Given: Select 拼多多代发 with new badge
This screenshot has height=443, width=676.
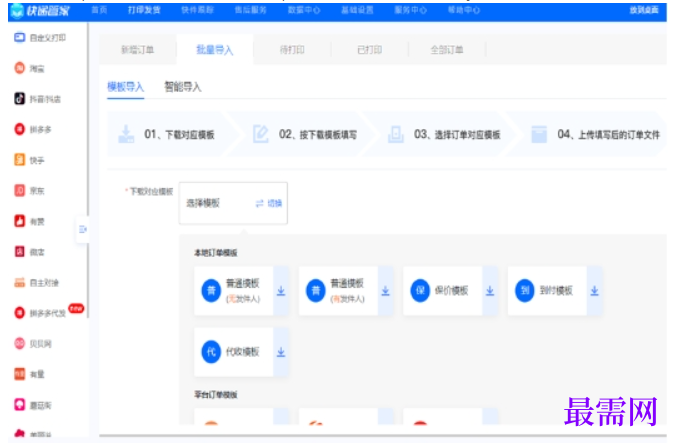Looking at the screenshot, I should [x=47, y=313].
